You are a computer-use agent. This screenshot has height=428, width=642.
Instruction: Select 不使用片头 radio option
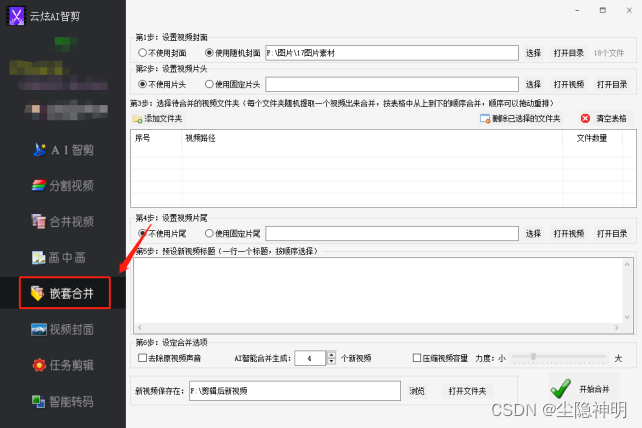162,84
